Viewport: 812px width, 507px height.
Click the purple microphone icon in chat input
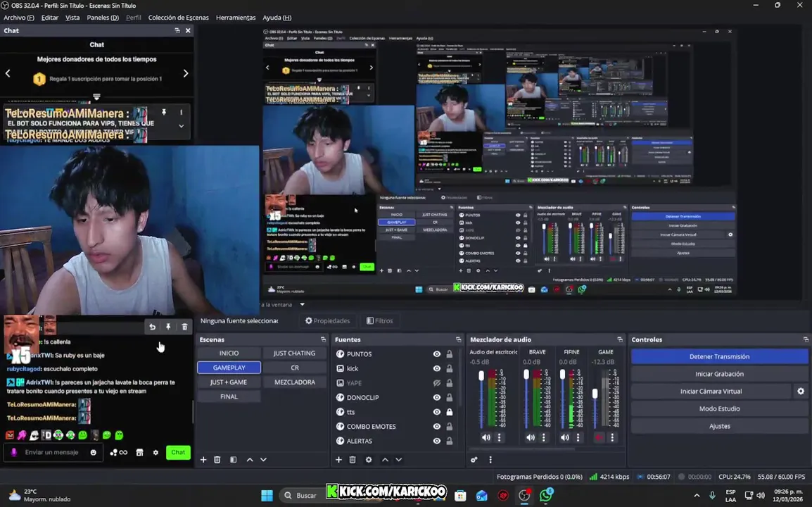14,453
